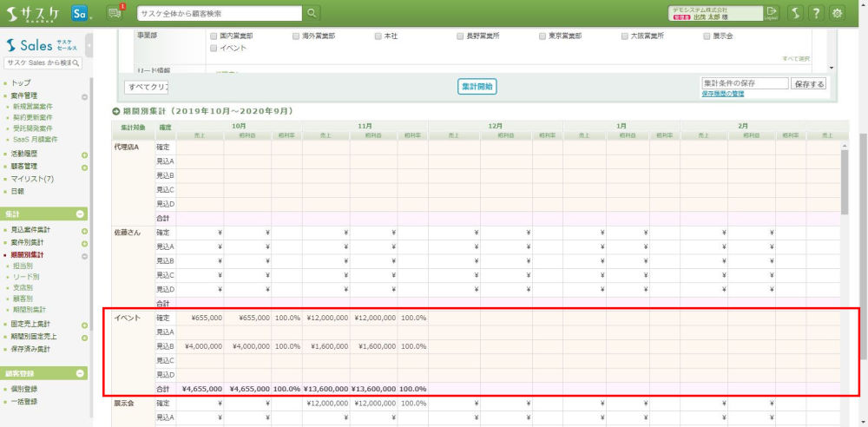This screenshot has width=868, height=427.
Task: Check the 海外営業部 checkbox
Action: click(296, 36)
